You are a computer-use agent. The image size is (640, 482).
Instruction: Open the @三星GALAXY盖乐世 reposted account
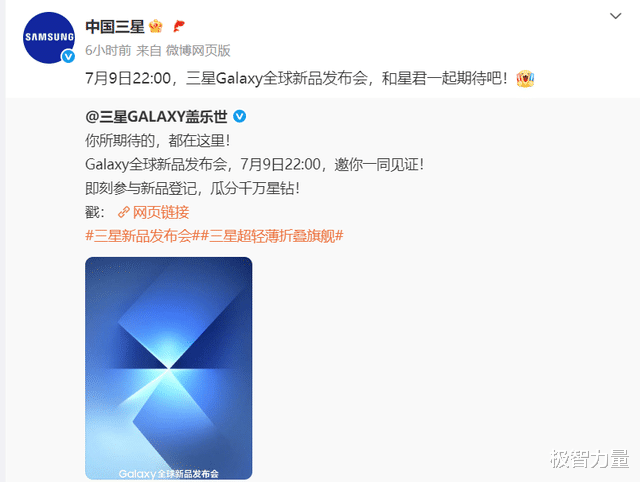click(156, 117)
